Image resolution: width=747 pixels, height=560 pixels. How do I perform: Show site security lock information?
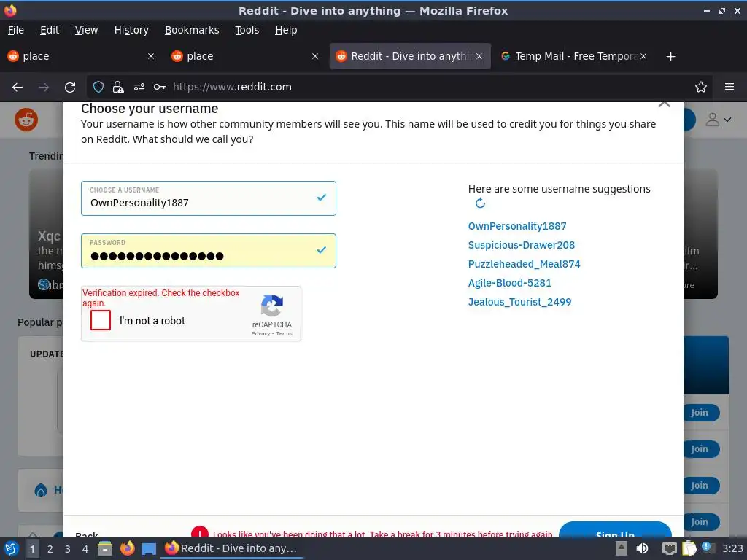pyautogui.click(x=118, y=87)
